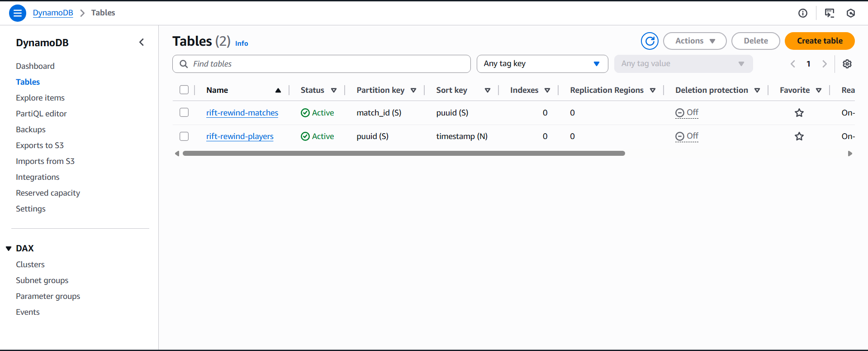Sort by Indexes column arrow
Image resolution: width=868 pixels, height=351 pixels.
[547, 91]
